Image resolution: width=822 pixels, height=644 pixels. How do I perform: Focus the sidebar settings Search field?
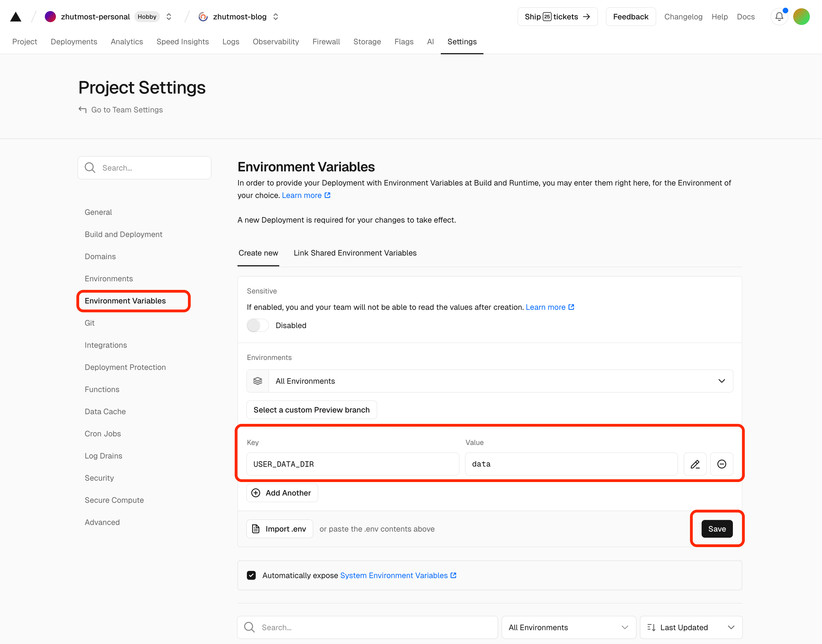(x=144, y=168)
